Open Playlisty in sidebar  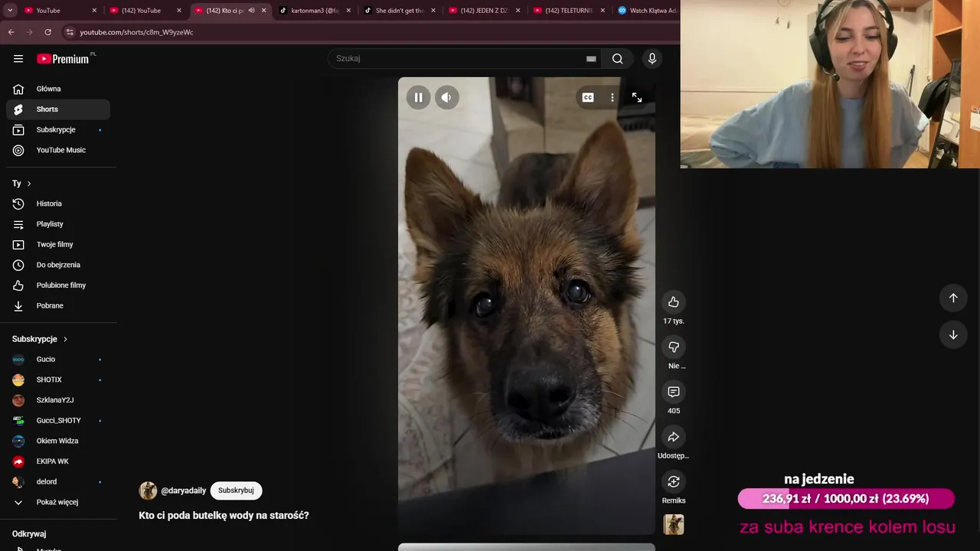[58, 224]
